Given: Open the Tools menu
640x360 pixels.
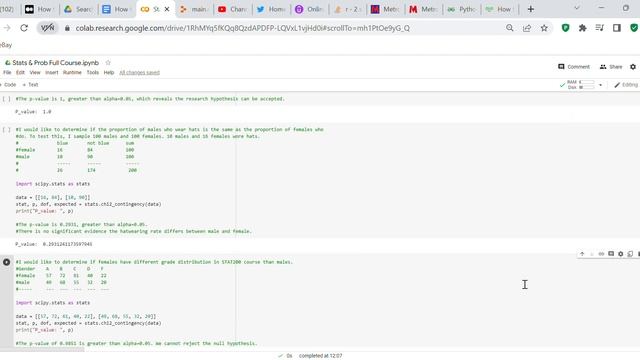Looking at the screenshot, I should pyautogui.click(x=93, y=72).
